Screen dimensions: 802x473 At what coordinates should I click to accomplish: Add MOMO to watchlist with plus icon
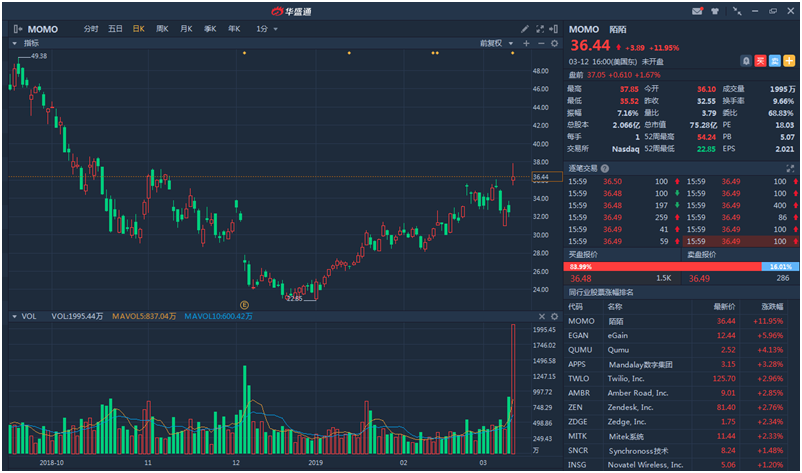789,61
